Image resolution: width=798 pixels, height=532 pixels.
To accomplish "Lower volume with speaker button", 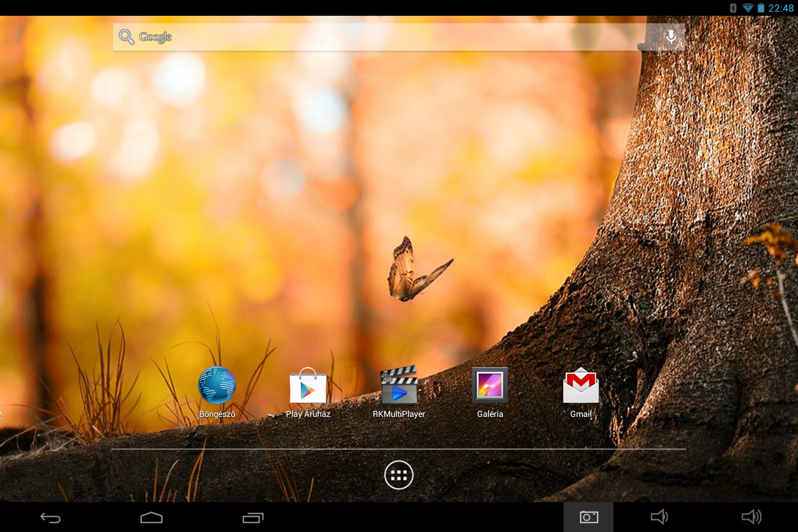I will coord(659,517).
